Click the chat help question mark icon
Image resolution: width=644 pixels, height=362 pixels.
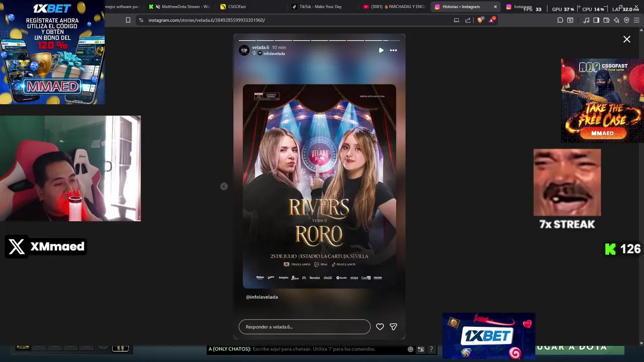point(431,349)
